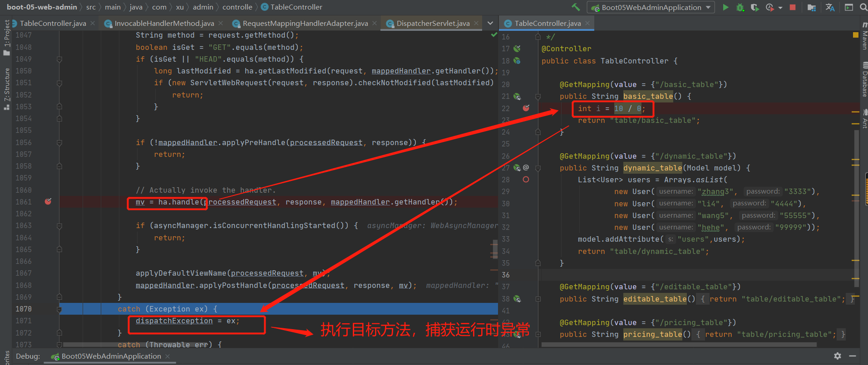Click the Profiler run icon
This screenshot has height=365, width=868.
pyautogui.click(x=769, y=7)
